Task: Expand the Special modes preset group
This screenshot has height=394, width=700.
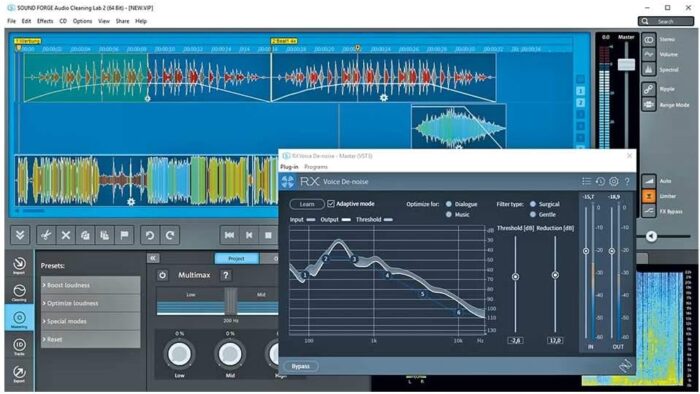Action: click(x=91, y=321)
